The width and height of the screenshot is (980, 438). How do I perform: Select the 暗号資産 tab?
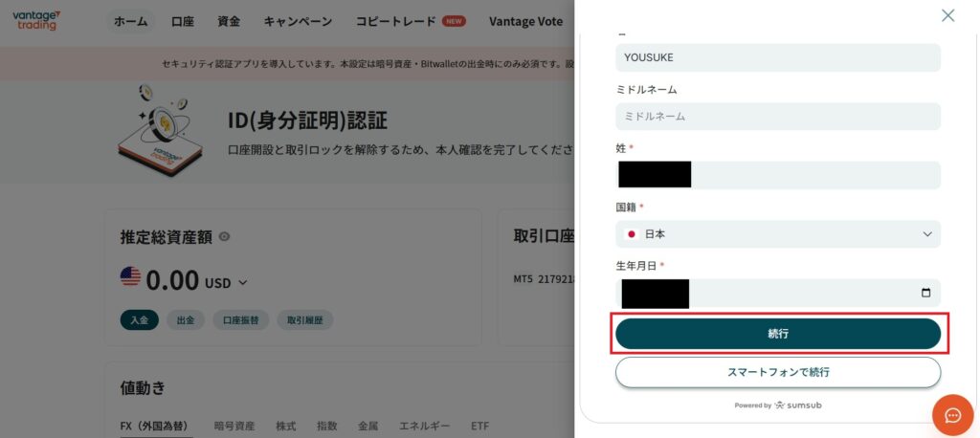point(234,427)
